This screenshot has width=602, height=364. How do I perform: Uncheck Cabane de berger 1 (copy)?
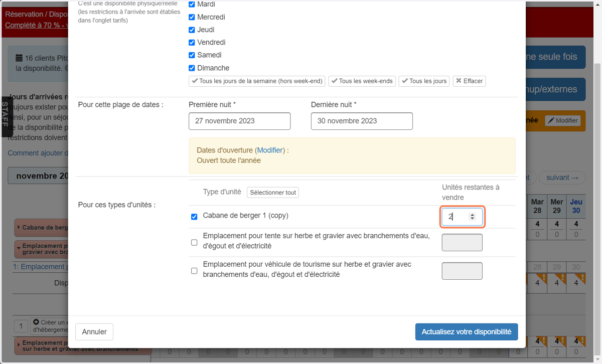[x=194, y=217]
